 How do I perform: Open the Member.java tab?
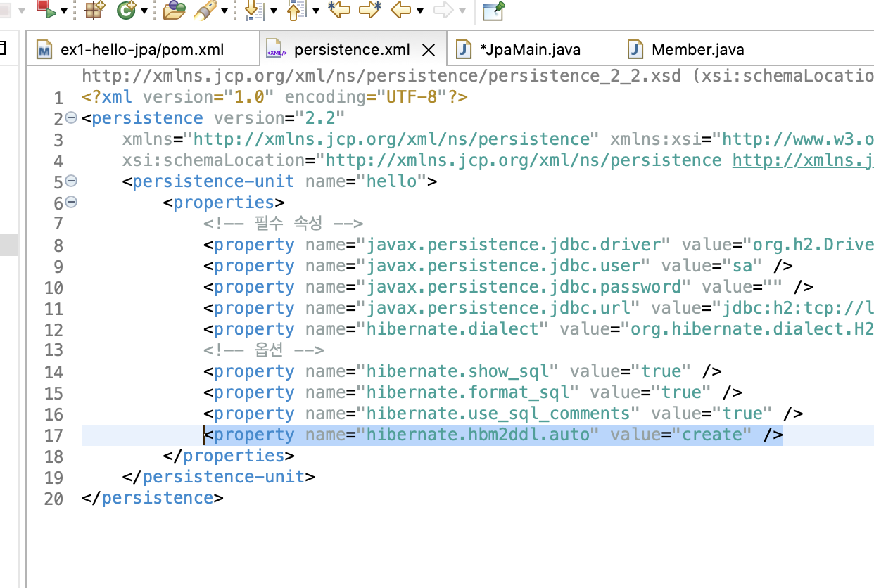point(697,49)
